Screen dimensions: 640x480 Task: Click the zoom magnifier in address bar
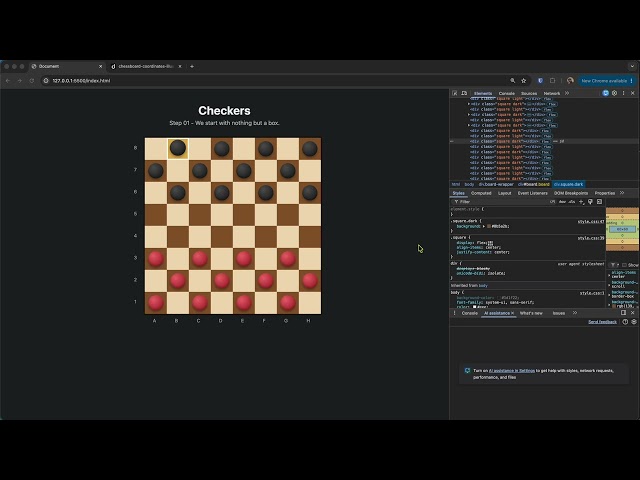pos(513,81)
